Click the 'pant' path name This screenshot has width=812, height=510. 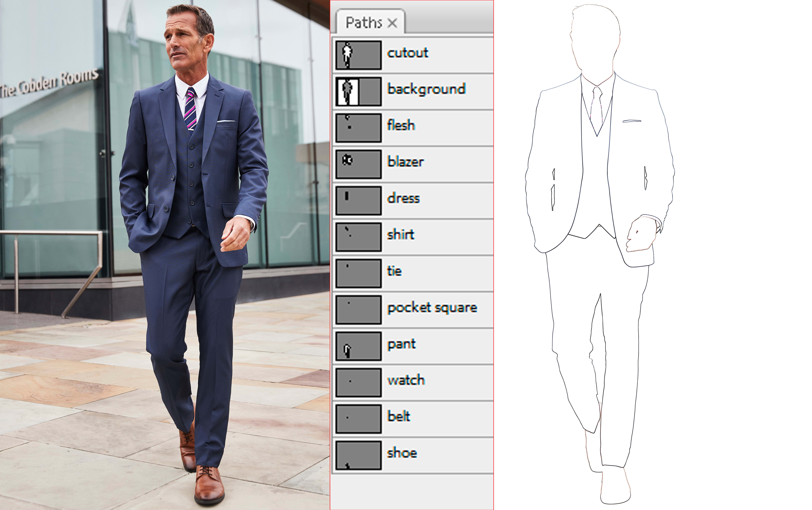click(402, 344)
